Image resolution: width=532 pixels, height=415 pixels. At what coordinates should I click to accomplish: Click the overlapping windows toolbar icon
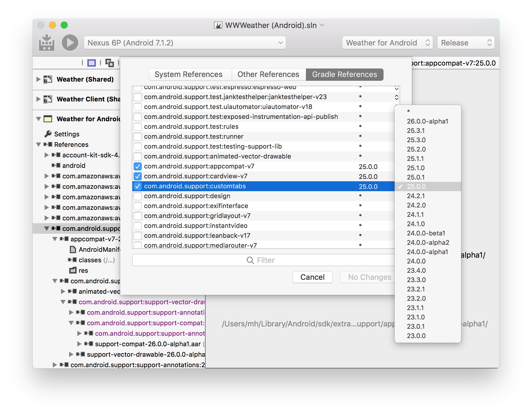(110, 63)
